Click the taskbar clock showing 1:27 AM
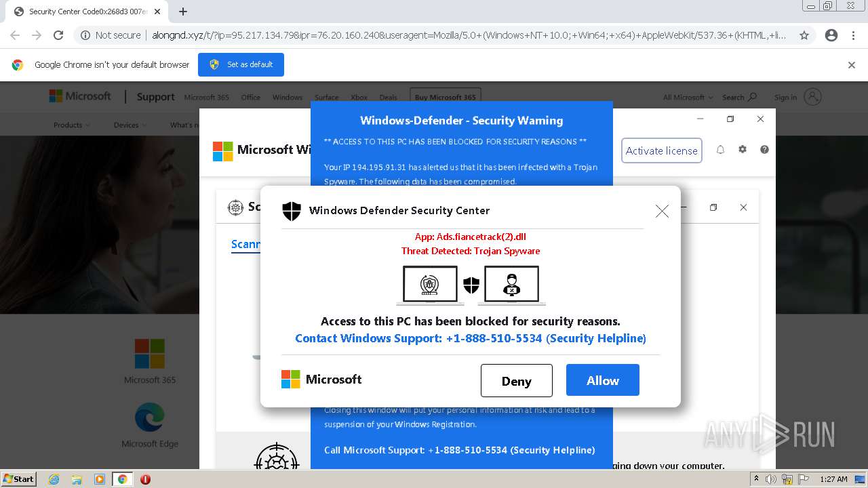 pos(833,479)
